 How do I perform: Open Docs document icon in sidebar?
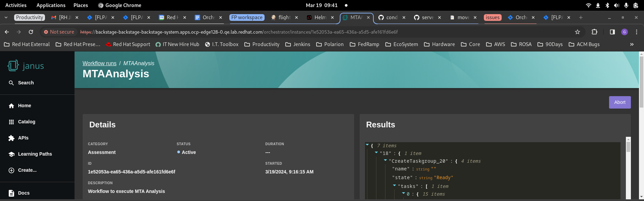11,193
